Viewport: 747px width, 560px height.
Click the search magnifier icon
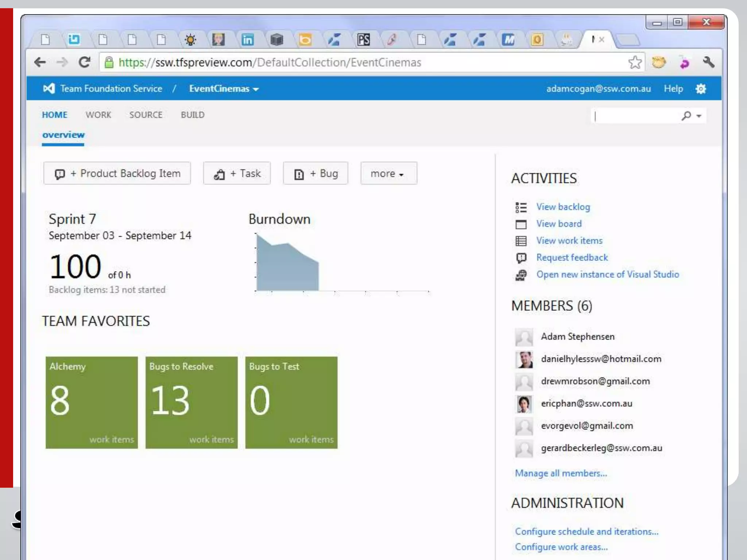[686, 116]
